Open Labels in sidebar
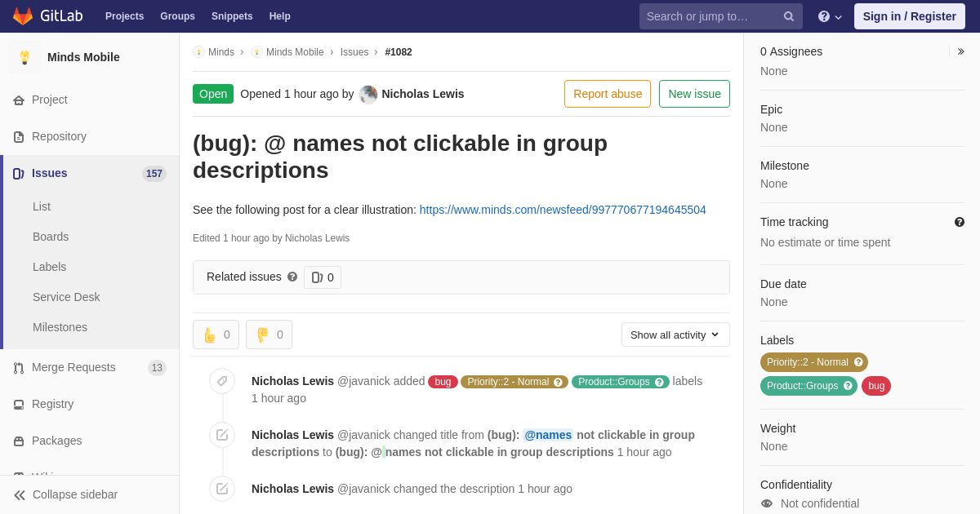The image size is (980, 514). [50, 267]
